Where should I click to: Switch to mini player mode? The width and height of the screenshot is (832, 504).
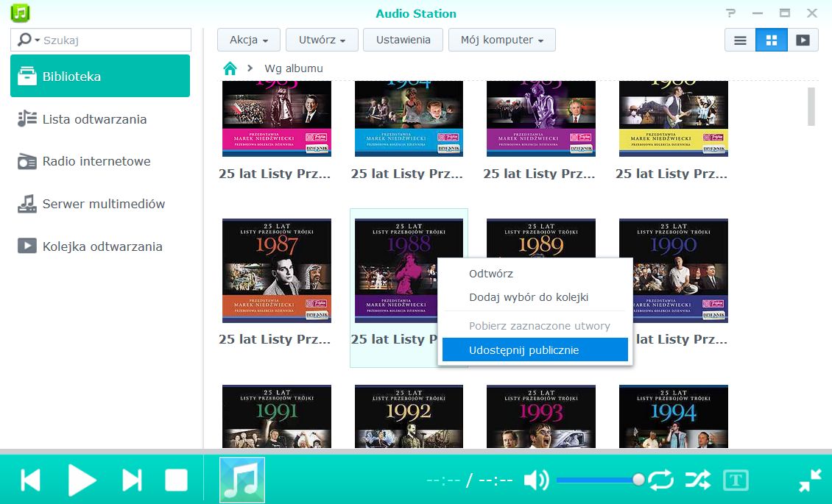pos(810,480)
